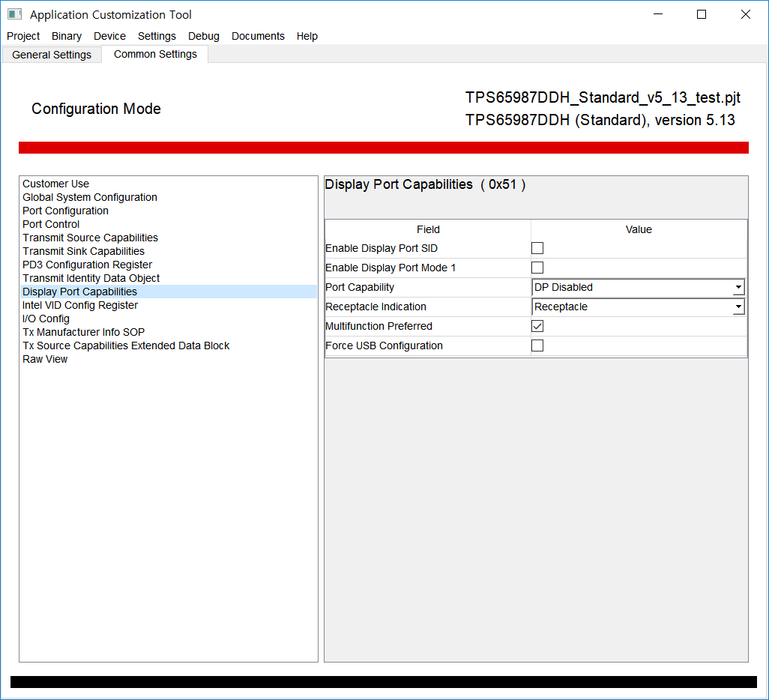Toggle Force USB Configuration checkbox
The image size is (769, 700).
[537, 346]
